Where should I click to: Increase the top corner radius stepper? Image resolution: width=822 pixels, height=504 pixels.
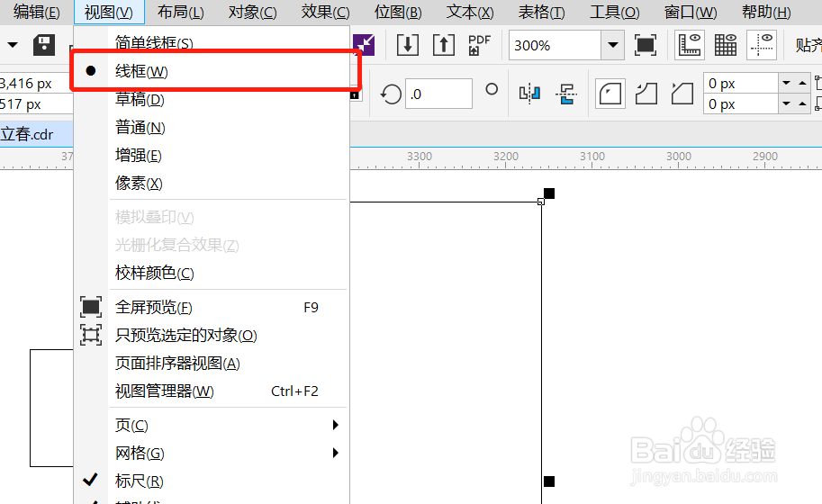coord(802,83)
